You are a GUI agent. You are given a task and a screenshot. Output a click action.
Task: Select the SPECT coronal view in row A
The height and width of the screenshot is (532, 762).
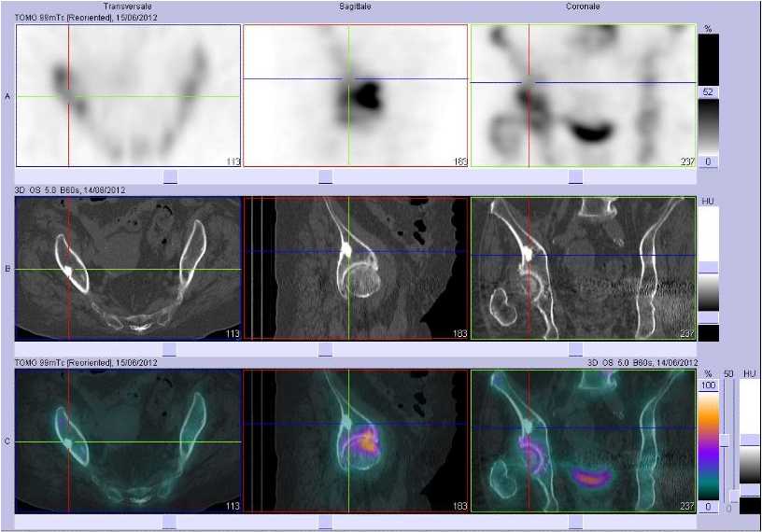(583, 96)
